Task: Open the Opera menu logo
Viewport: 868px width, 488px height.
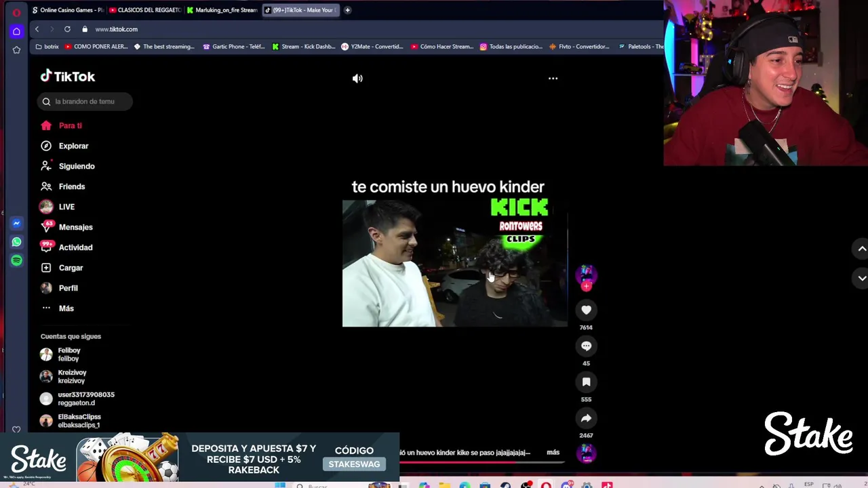Action: [16, 13]
